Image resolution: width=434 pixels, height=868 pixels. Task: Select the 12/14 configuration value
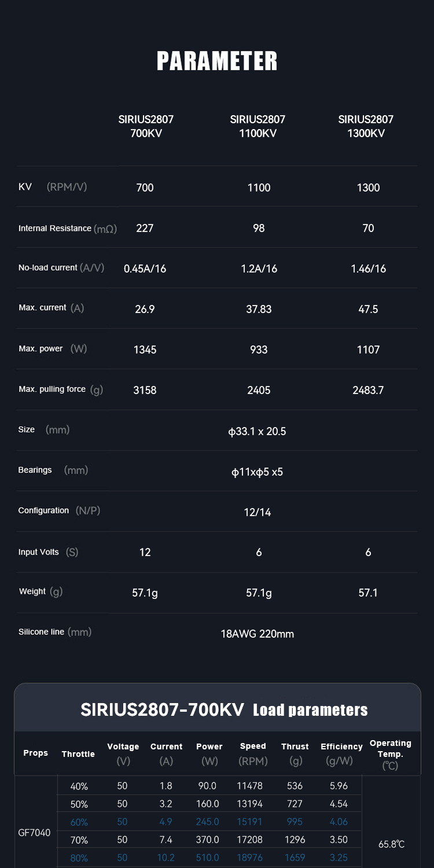tap(258, 512)
